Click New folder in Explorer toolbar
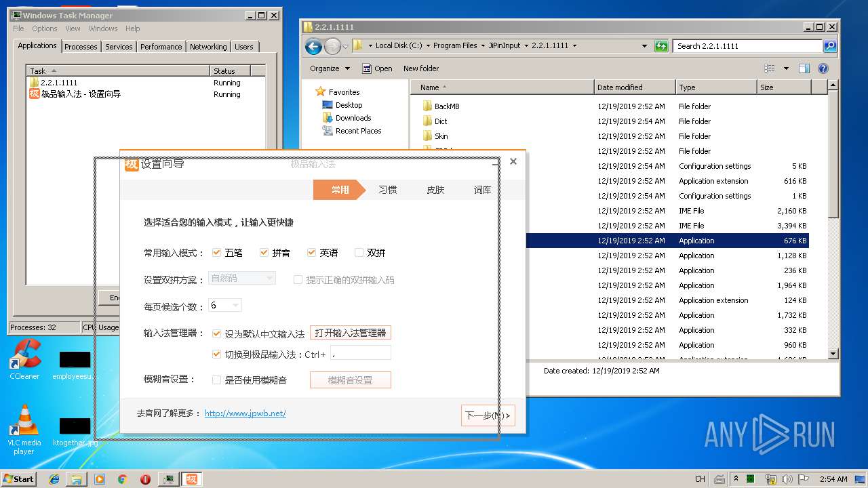 click(421, 68)
